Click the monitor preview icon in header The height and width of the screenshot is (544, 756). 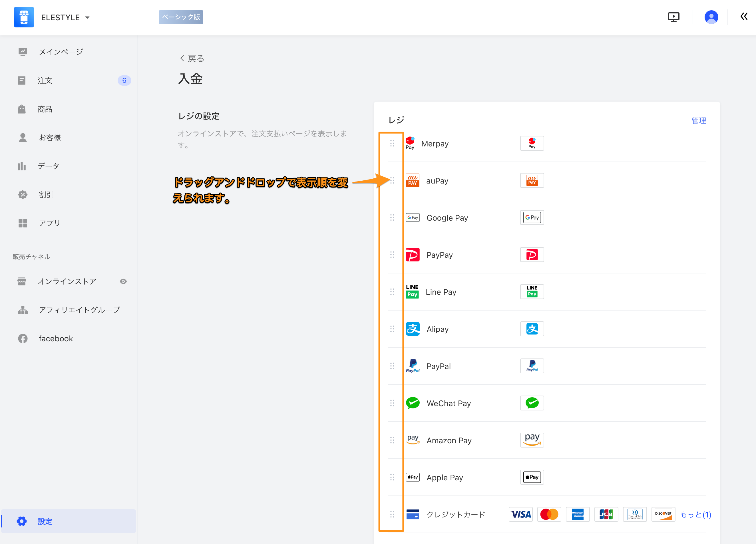pos(673,17)
